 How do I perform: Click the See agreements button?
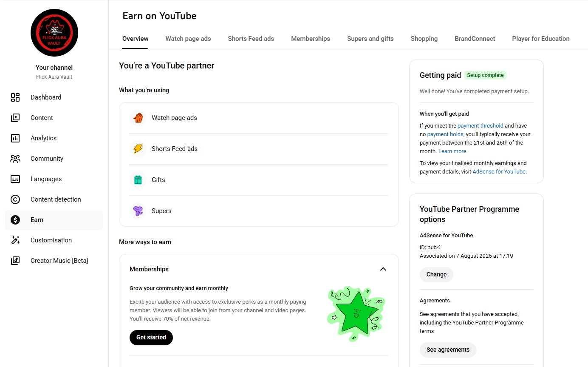[448, 350]
